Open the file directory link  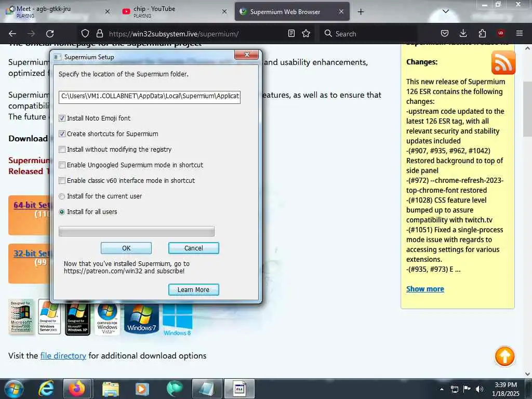tap(63, 355)
